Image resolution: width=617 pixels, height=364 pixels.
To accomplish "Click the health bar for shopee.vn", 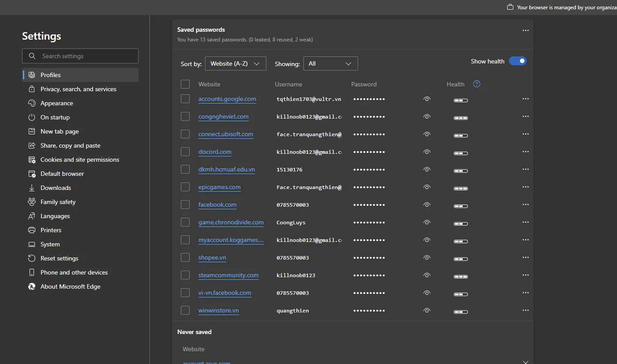I will coord(461,259).
